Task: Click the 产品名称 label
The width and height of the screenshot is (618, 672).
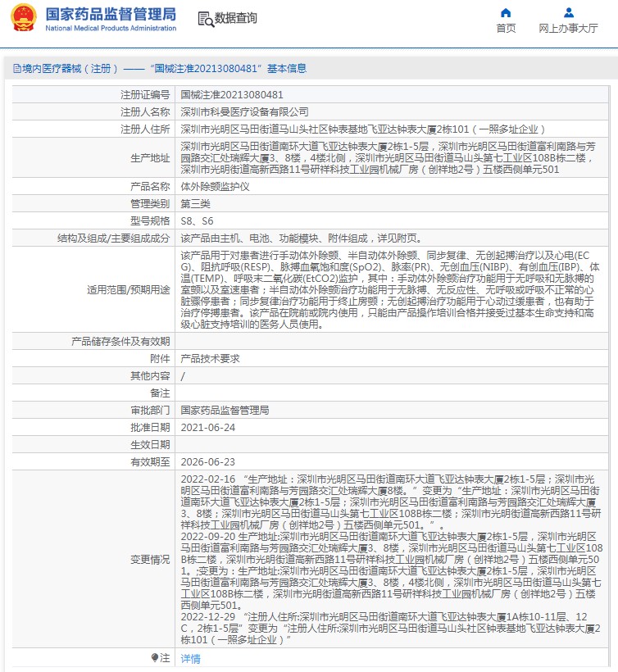Action: click(x=151, y=186)
